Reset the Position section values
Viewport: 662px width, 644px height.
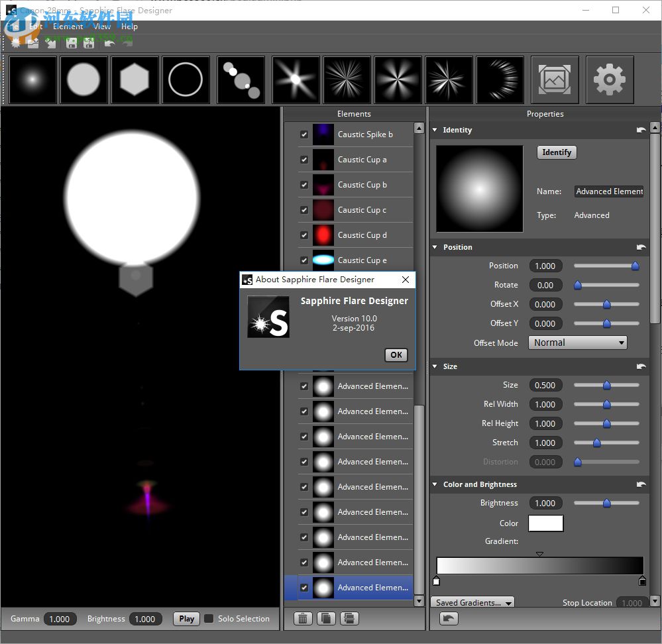(641, 247)
